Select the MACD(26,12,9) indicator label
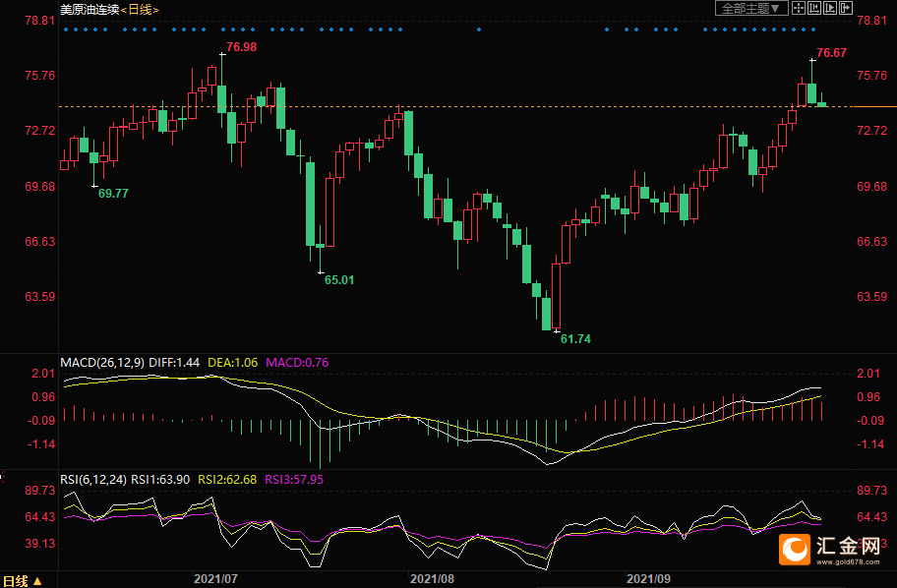This screenshot has height=588, width=897. tap(102, 363)
